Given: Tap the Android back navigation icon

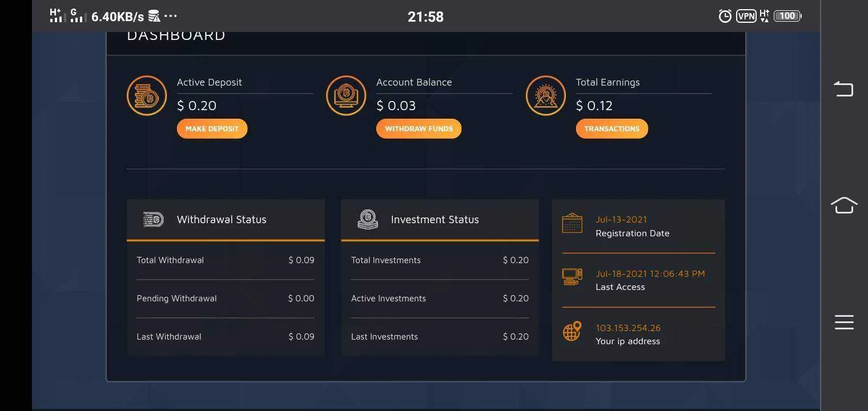Looking at the screenshot, I should click(x=843, y=88).
